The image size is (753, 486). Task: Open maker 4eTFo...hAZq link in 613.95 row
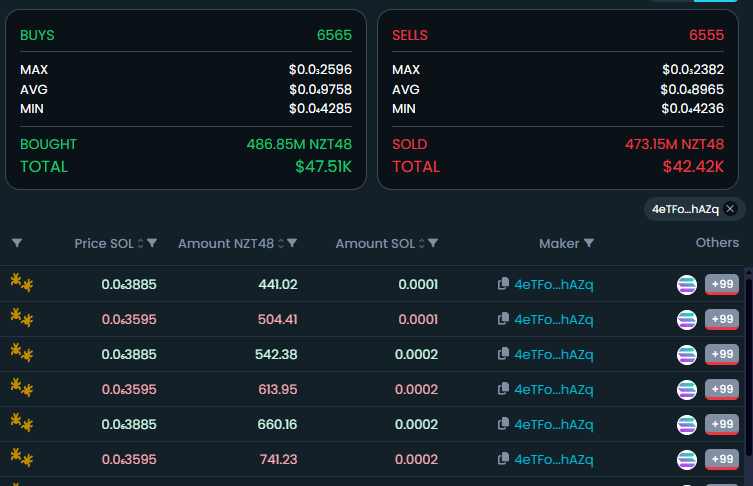coord(554,389)
